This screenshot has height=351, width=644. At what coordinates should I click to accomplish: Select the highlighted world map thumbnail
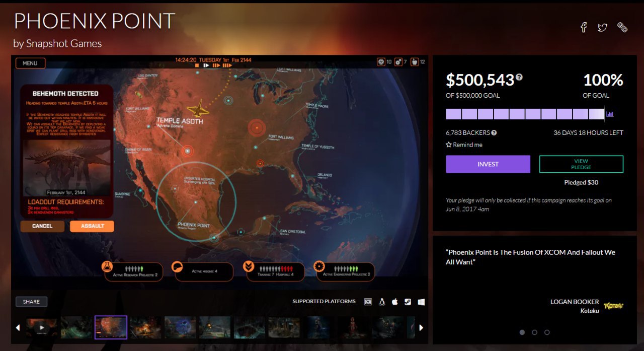point(111,327)
